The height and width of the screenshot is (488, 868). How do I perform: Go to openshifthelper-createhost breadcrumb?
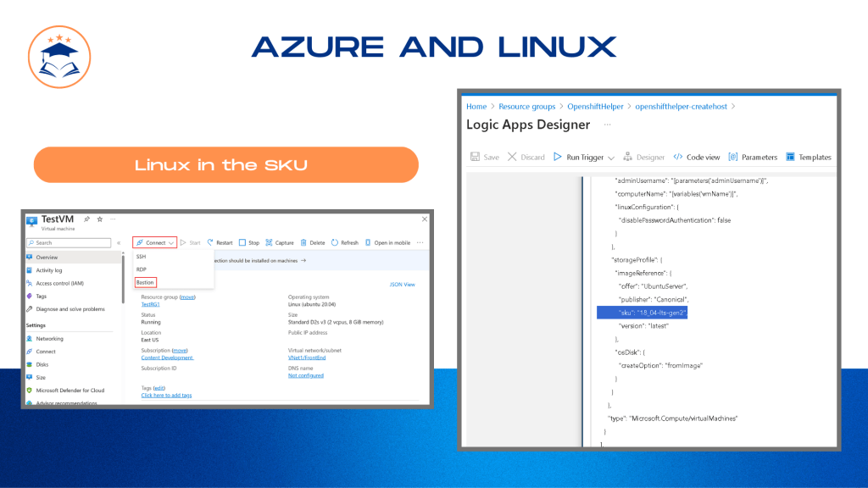point(681,106)
